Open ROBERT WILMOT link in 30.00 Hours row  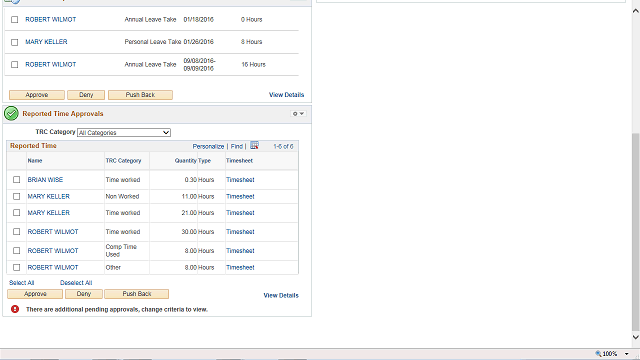tap(53, 231)
